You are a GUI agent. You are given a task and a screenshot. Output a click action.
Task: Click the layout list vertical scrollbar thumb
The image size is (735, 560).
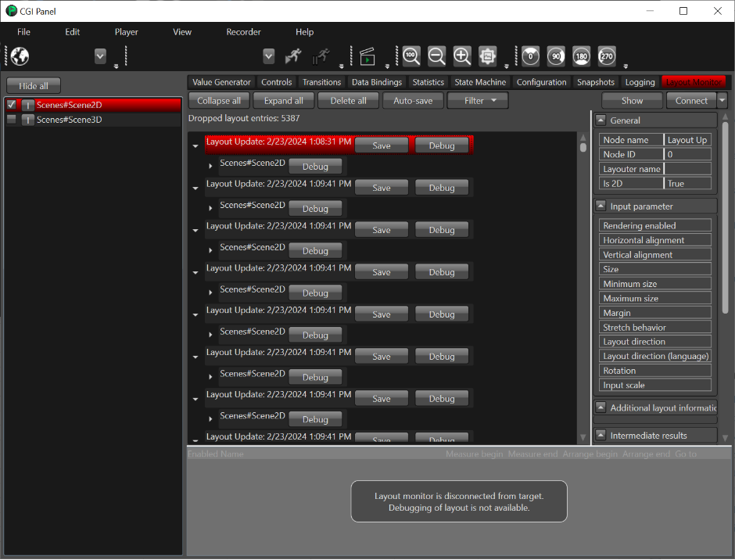[x=583, y=147]
